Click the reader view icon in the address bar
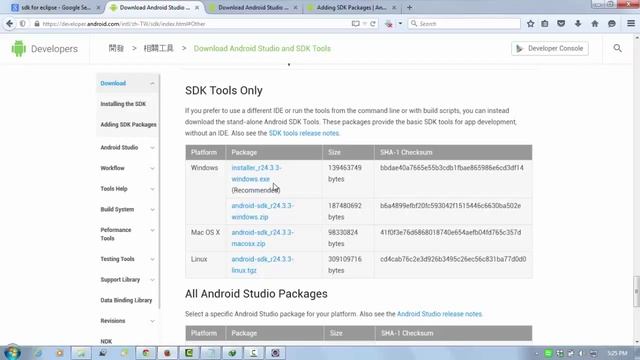640x360 pixels. [356, 24]
